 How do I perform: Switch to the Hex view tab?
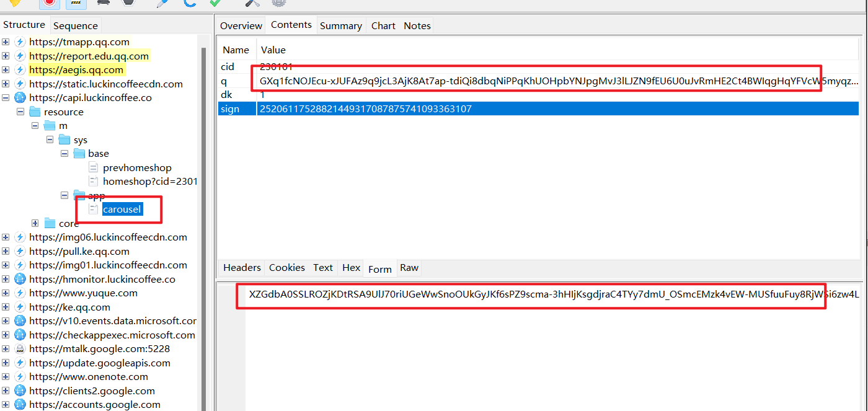coord(351,268)
